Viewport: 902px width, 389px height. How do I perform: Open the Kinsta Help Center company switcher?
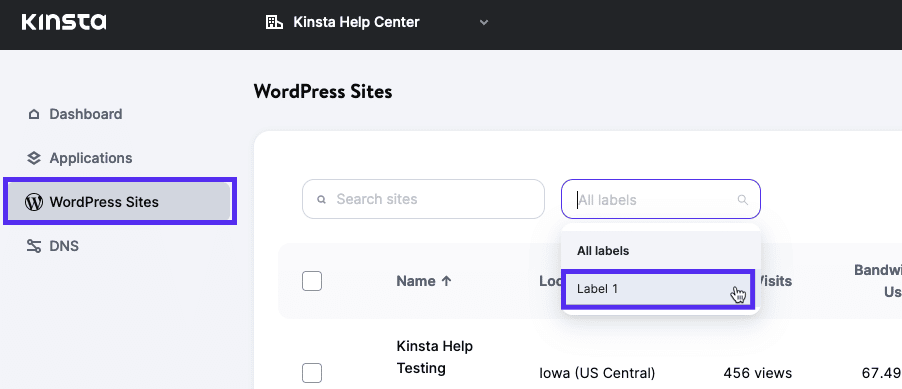tap(377, 22)
